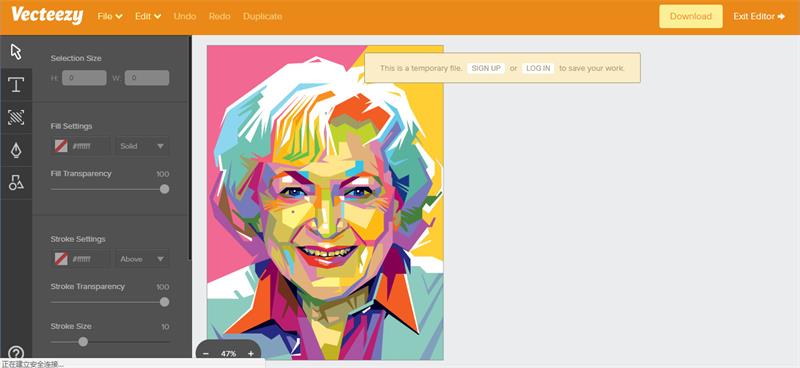Open the Edit menu
Viewport: 800px width, 368px height.
(x=148, y=16)
